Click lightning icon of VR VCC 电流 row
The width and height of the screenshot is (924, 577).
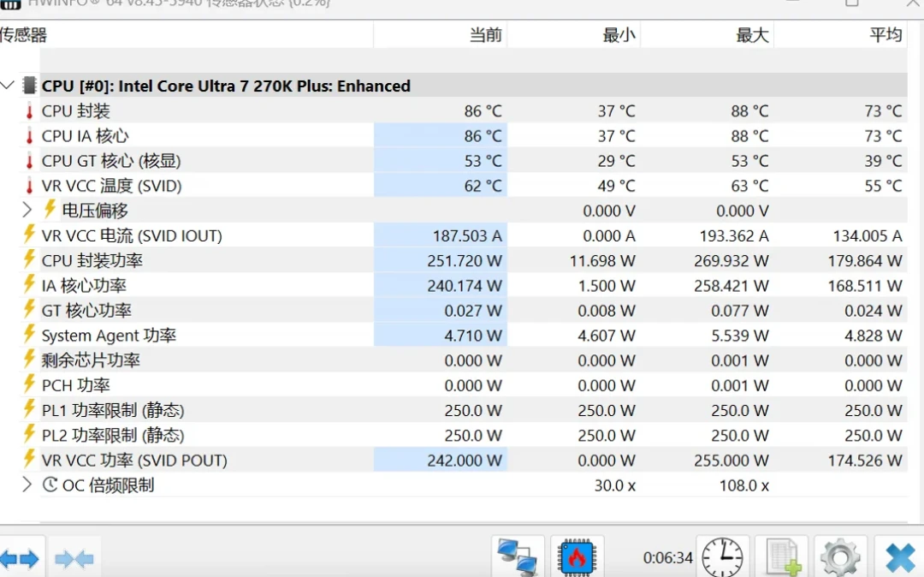(29, 234)
